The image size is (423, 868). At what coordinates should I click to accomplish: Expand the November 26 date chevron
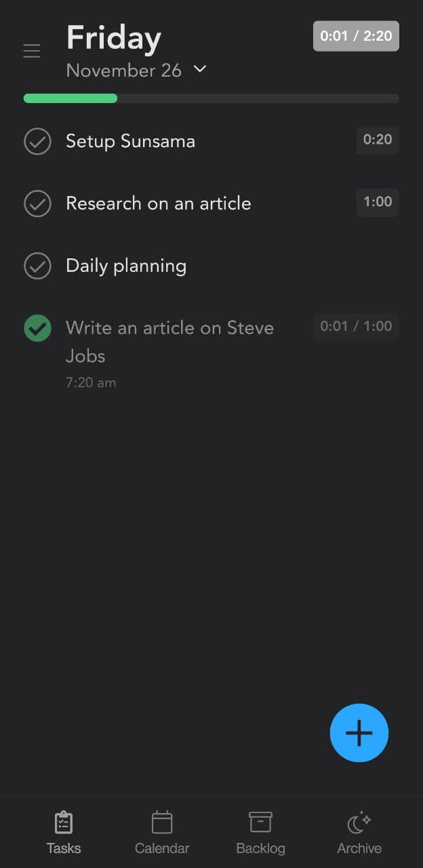tap(200, 69)
